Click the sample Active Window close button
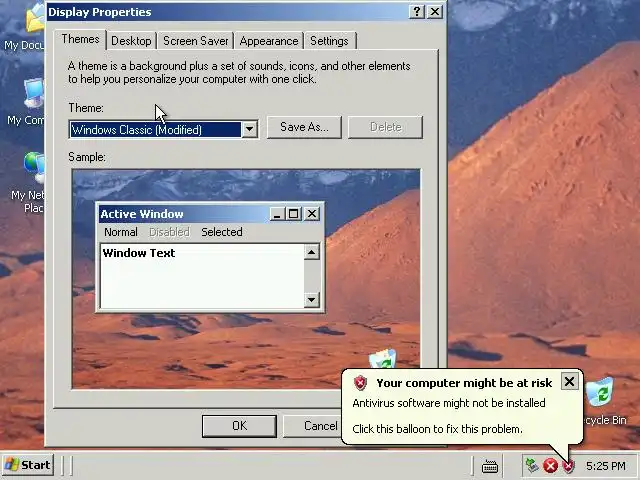 pyautogui.click(x=312, y=214)
